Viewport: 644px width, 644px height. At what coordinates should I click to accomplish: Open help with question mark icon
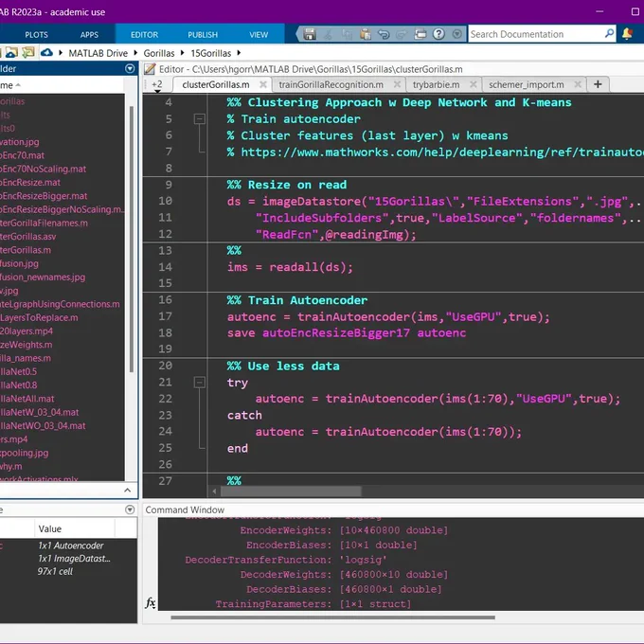(438, 34)
